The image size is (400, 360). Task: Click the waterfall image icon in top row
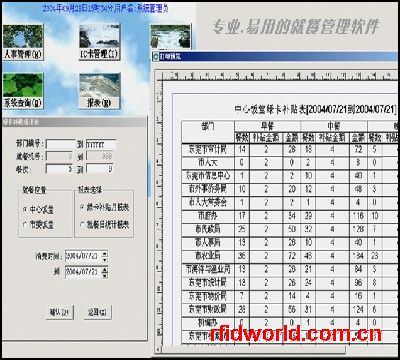tap(170, 37)
